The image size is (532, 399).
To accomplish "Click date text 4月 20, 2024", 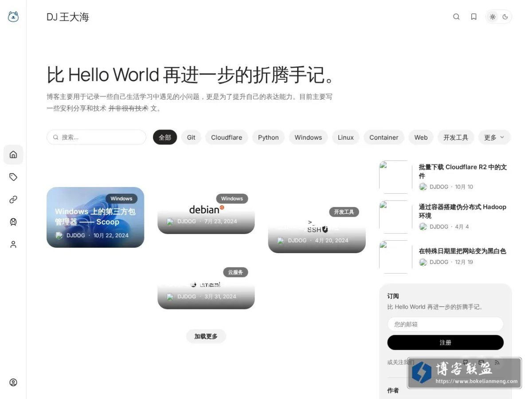I will (x=332, y=241).
